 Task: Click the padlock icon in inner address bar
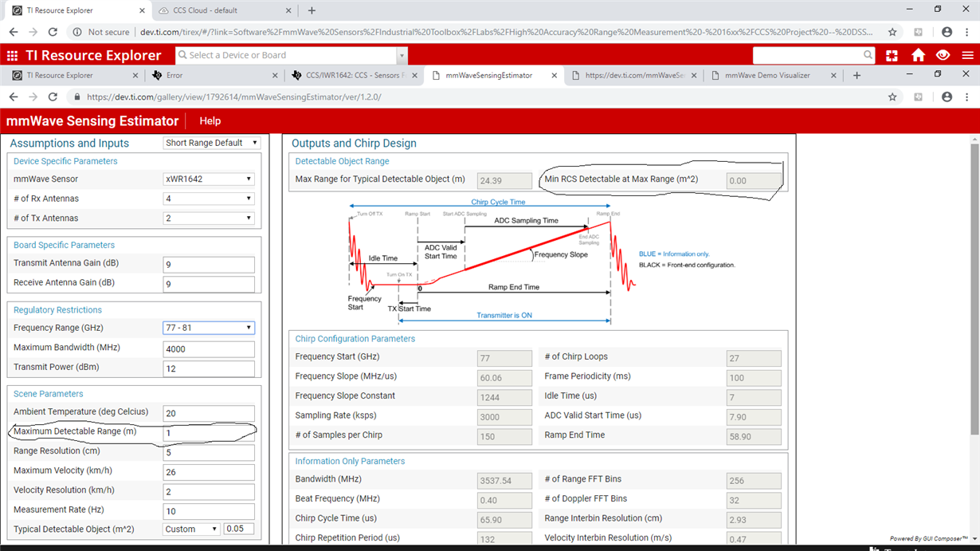coord(76,96)
